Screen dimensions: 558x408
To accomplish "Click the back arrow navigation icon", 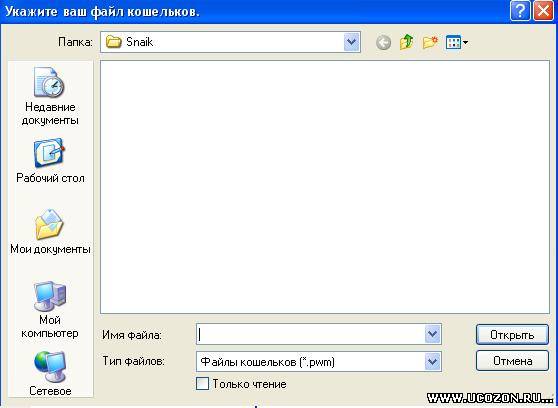I will [383, 42].
